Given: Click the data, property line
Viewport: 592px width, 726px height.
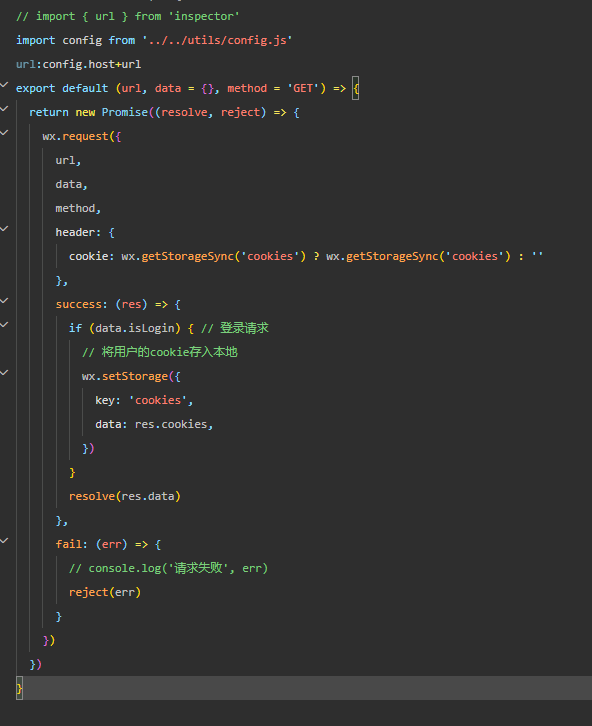Looking at the screenshot, I should point(71,185).
